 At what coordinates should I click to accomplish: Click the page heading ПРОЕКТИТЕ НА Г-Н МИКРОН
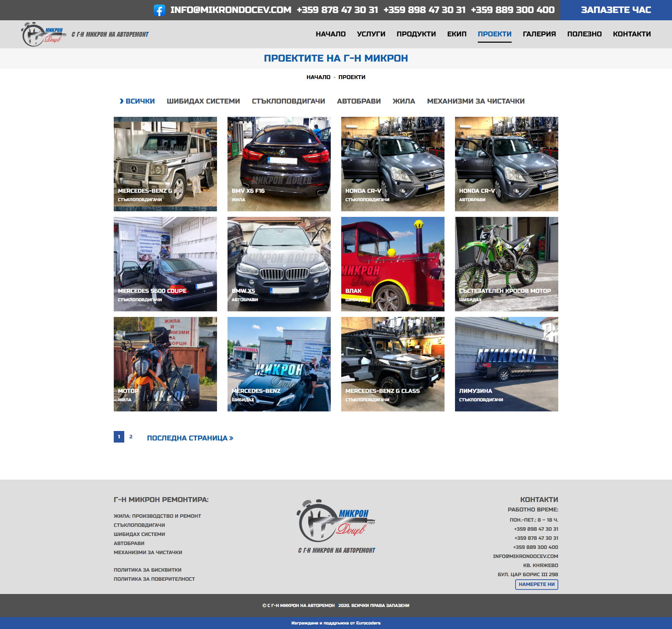point(336,58)
